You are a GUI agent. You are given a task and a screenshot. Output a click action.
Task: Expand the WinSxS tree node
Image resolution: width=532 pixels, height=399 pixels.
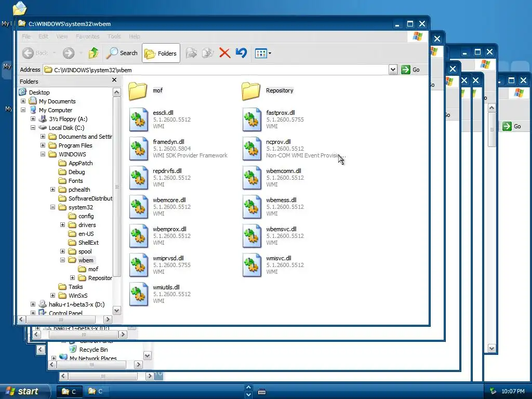click(52, 295)
